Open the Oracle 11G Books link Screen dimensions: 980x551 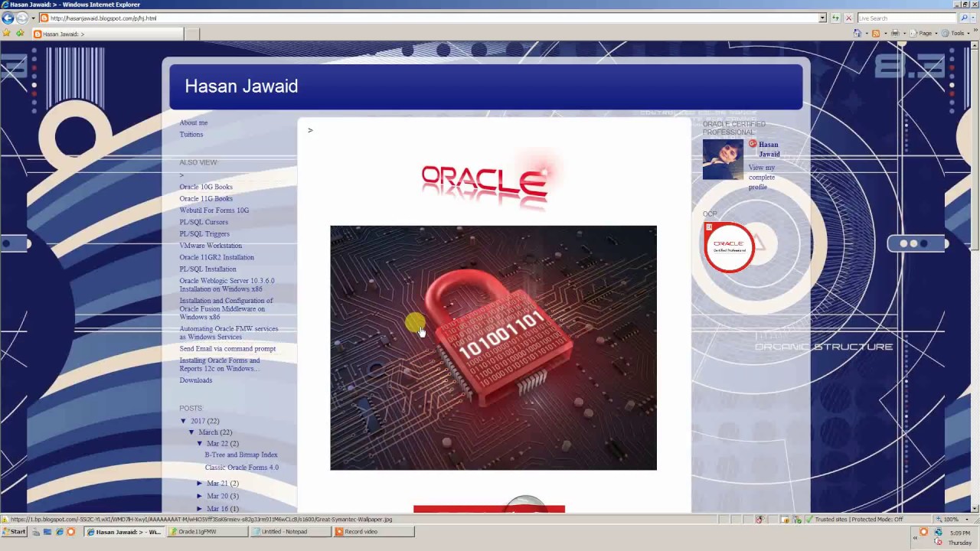206,199
